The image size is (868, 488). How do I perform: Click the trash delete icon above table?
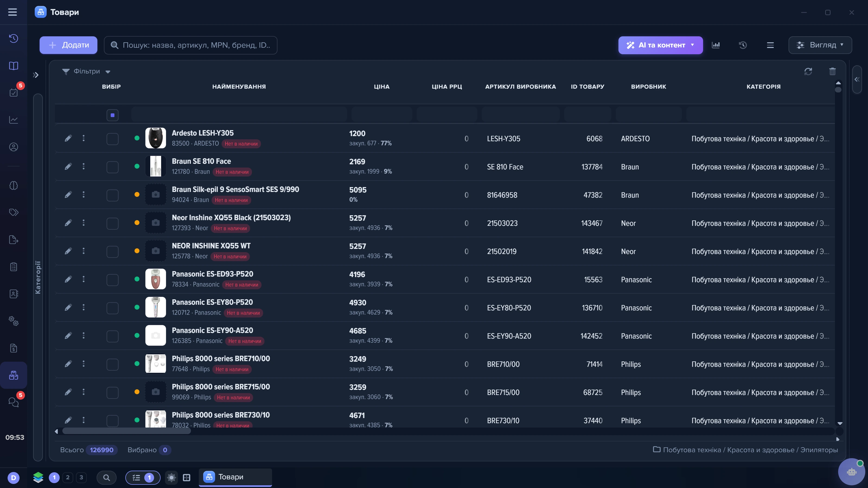coord(833,71)
